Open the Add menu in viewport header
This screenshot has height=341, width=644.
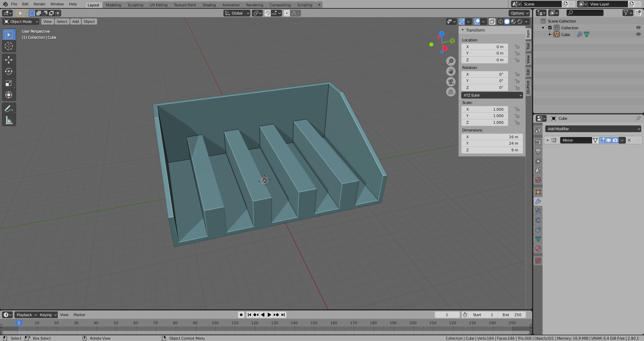(76, 22)
